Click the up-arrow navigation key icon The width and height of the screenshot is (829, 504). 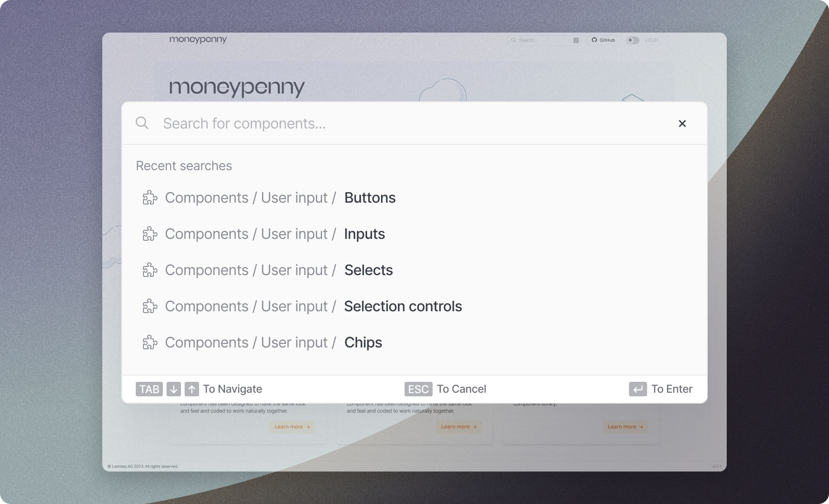192,389
